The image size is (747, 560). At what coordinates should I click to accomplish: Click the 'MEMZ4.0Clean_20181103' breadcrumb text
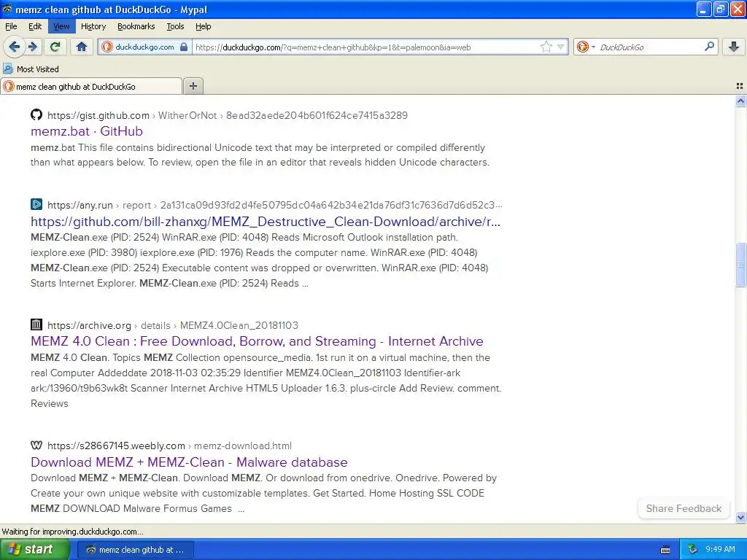[239, 325]
